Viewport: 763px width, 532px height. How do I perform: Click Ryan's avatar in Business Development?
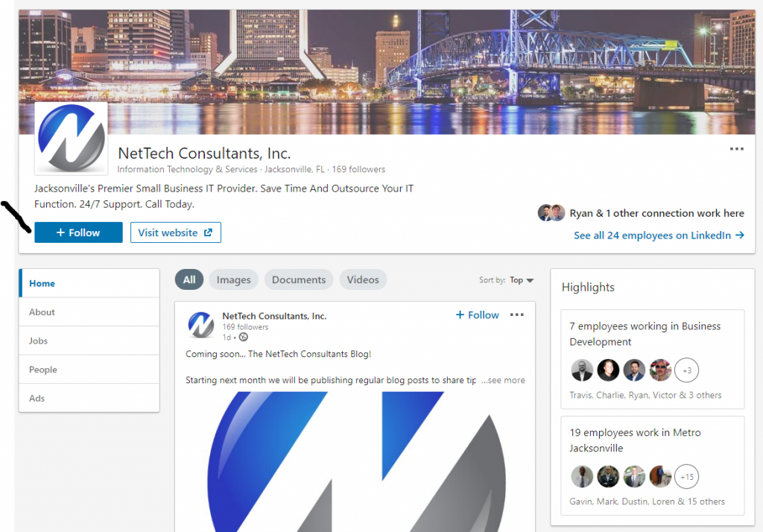pyautogui.click(x=634, y=370)
